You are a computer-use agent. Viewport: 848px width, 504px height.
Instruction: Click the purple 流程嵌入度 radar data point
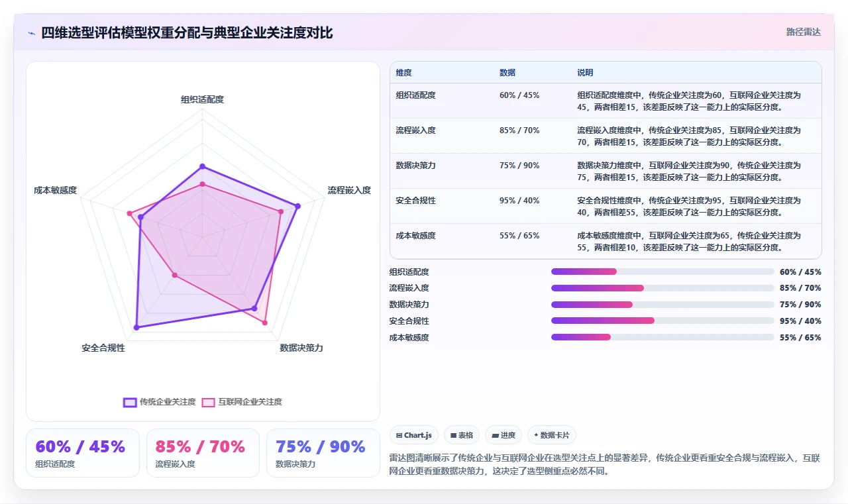click(x=298, y=206)
